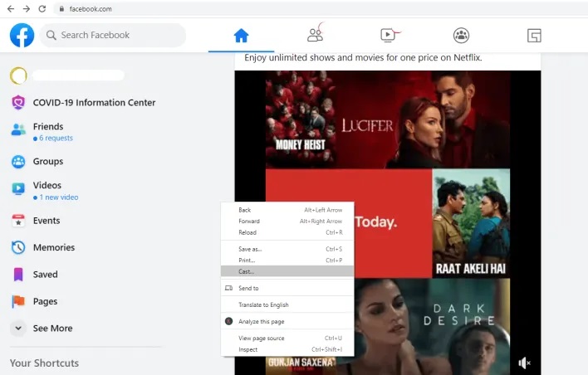Click the sidebar Groups icon
The width and height of the screenshot is (588, 375).
tap(18, 162)
